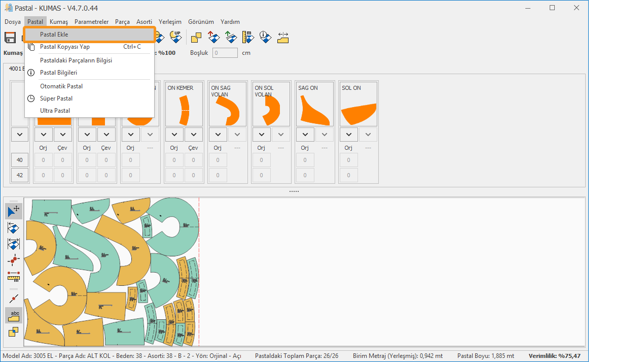Open the first dropdown under ON SAG VOLAN
This screenshot has width=644, height=362.
click(218, 135)
